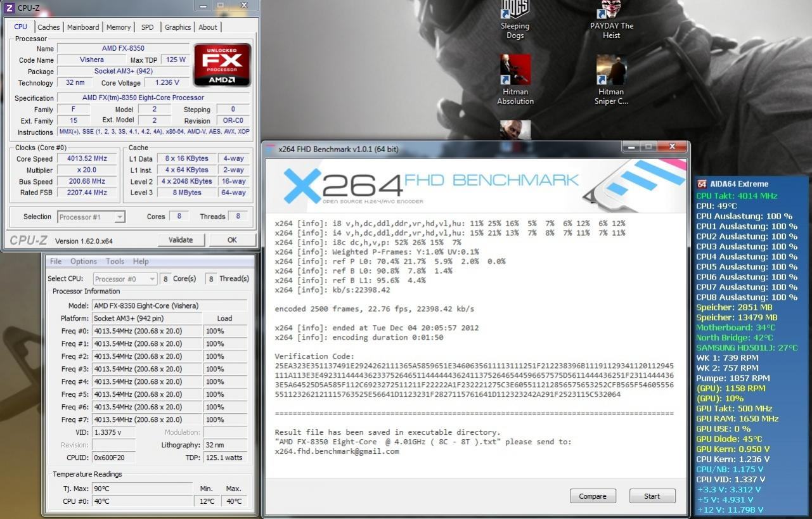Open the Sleeping Dogs desktop shortcut
The image size is (812, 519).
tap(515, 20)
